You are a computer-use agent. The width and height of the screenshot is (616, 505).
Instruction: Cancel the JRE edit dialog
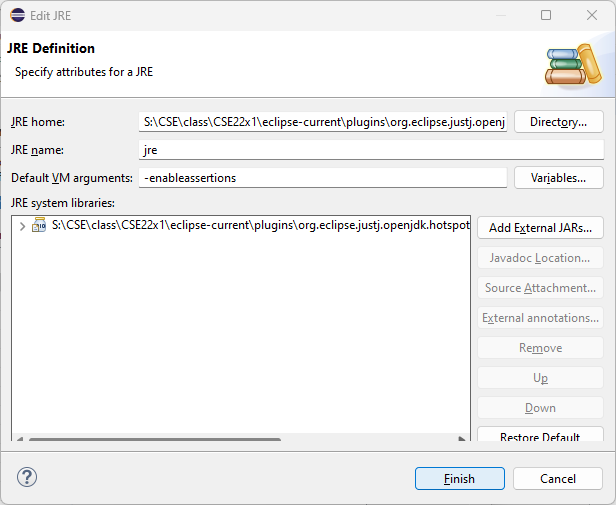click(557, 479)
